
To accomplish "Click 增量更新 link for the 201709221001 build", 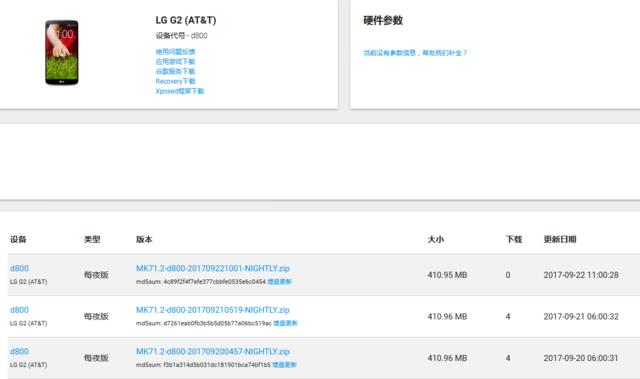I will coord(280,281).
